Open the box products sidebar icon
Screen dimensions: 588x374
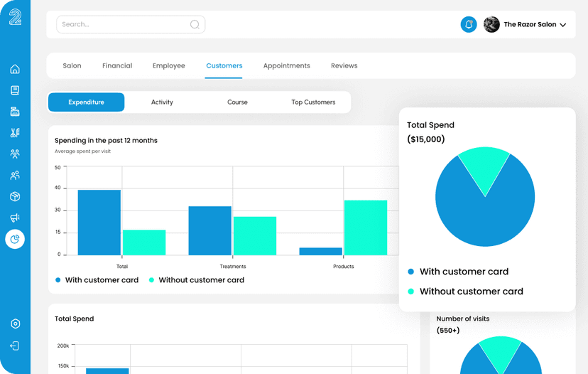[x=15, y=196]
